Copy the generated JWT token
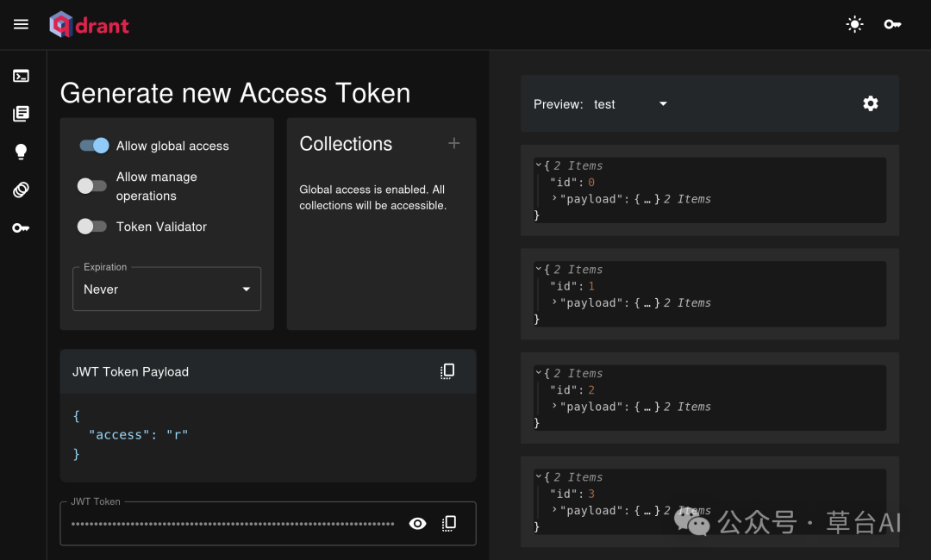The height and width of the screenshot is (560, 931). tap(449, 523)
